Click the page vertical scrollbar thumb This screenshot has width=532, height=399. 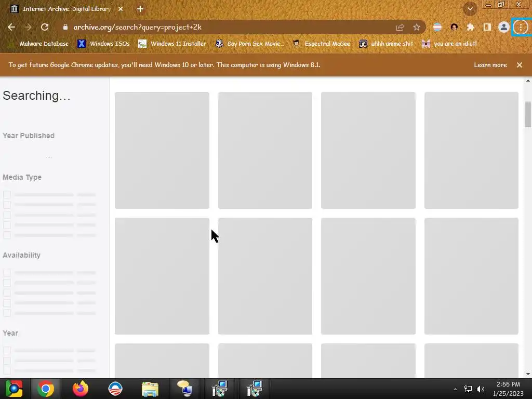528,114
